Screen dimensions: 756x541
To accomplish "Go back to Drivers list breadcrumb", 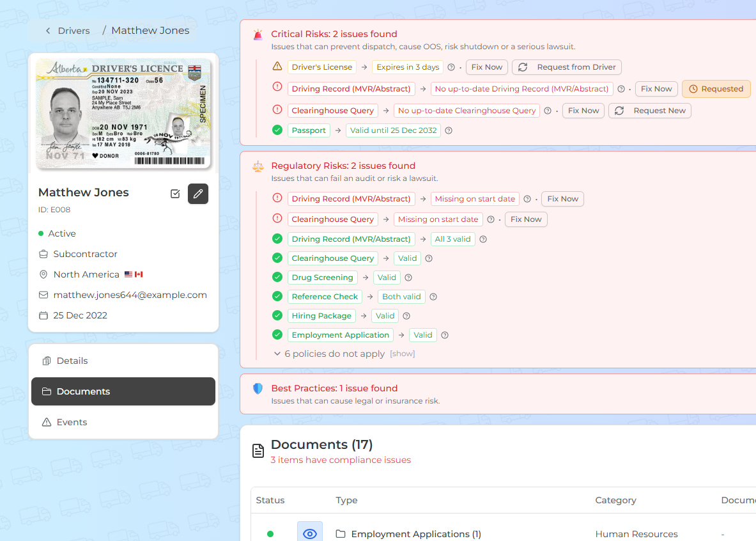I will pyautogui.click(x=67, y=31).
